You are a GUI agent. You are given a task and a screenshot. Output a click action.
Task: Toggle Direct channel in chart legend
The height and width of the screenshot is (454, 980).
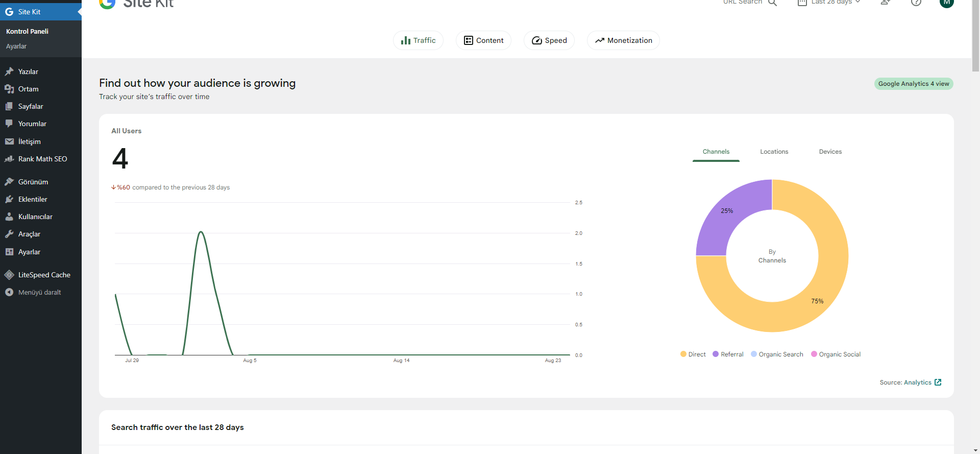click(x=693, y=354)
